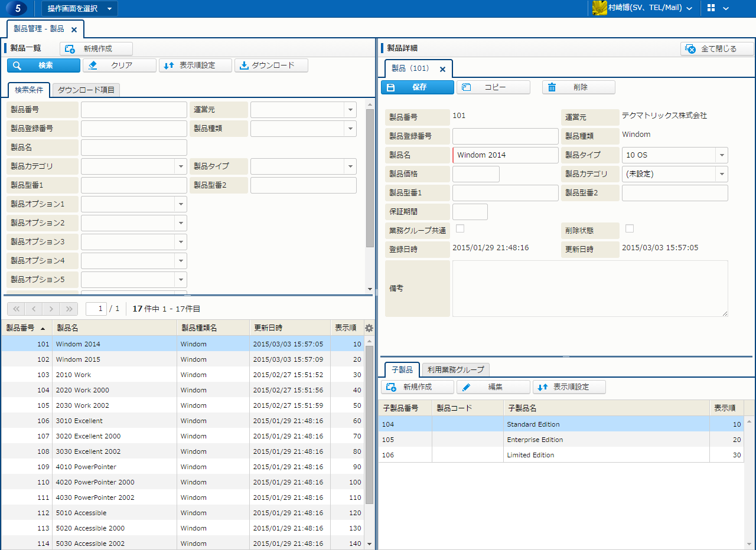Open the apps grid icon in header
Screen dimensions: 756x550
click(x=711, y=8)
